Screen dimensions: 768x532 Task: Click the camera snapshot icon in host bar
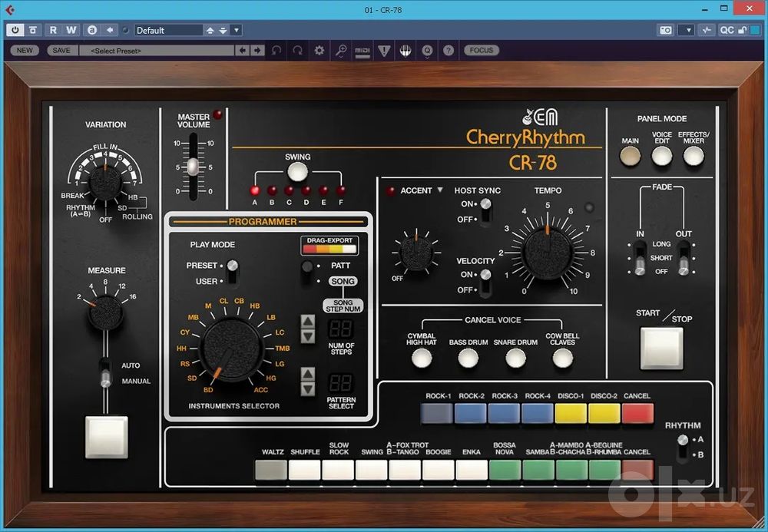[666, 31]
